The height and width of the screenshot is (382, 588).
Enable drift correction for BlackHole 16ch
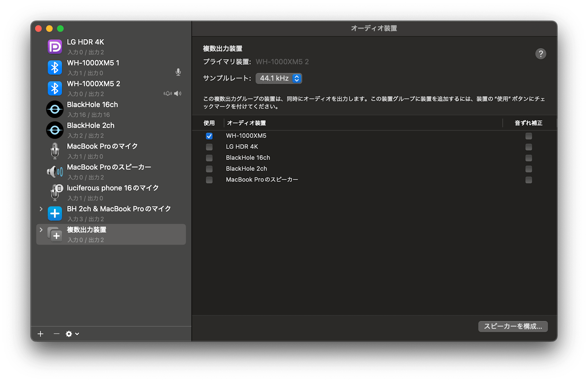(528, 158)
